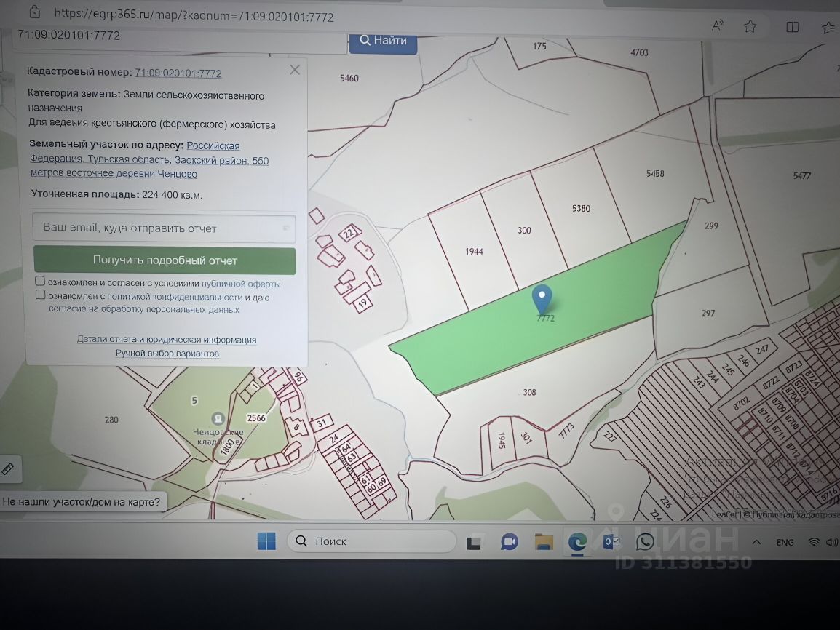Open the land plot address link
Screen dimensions: 840x630
tap(149, 159)
